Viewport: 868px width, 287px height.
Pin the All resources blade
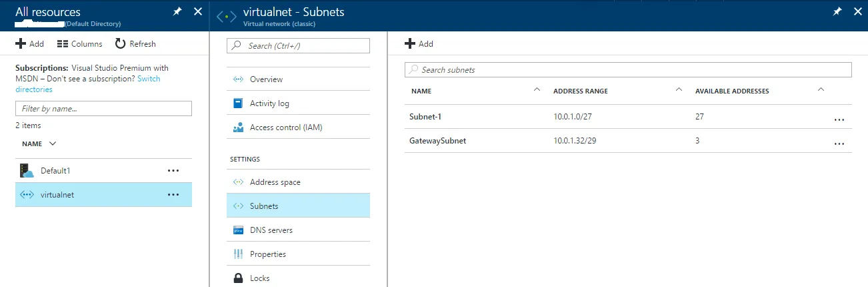click(x=177, y=12)
